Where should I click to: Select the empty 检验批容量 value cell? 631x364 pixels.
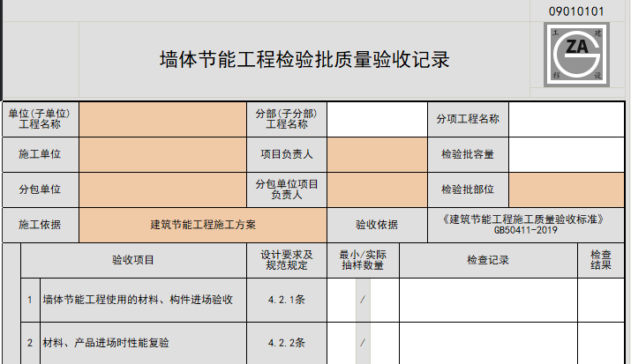point(569,154)
